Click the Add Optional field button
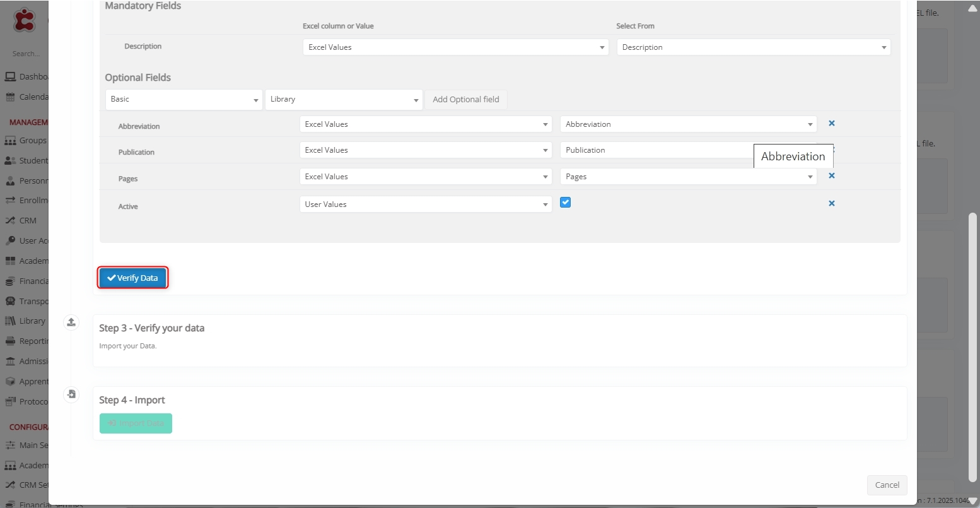The height and width of the screenshot is (508, 980). pos(465,100)
